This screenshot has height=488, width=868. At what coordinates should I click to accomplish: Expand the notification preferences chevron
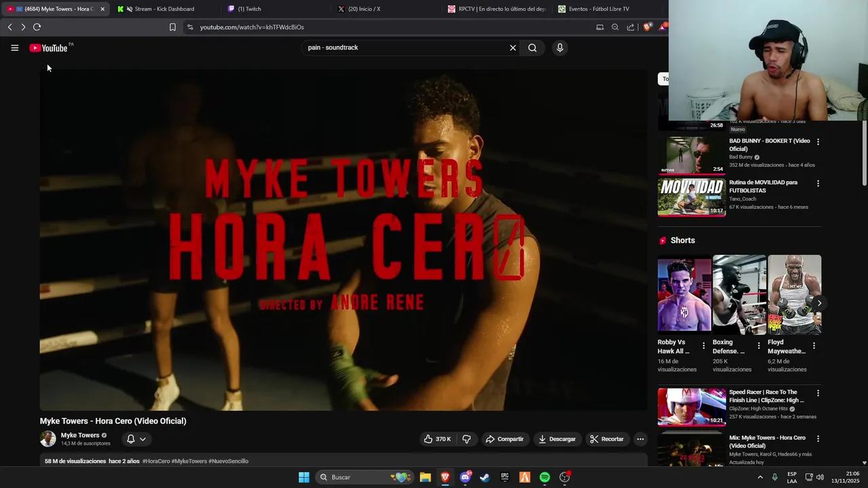coord(142,439)
